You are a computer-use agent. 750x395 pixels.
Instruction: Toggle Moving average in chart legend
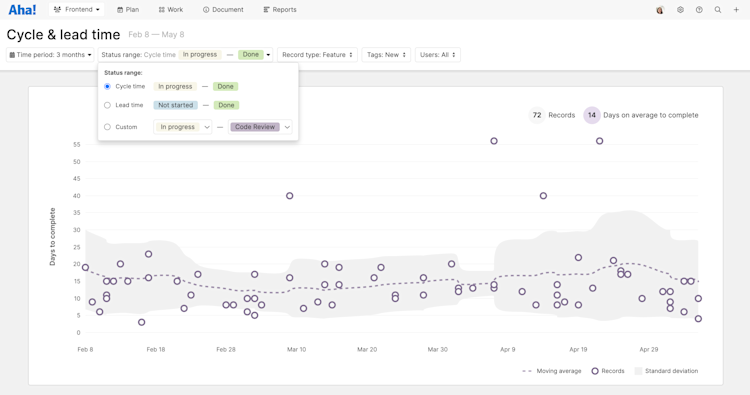pyautogui.click(x=551, y=371)
